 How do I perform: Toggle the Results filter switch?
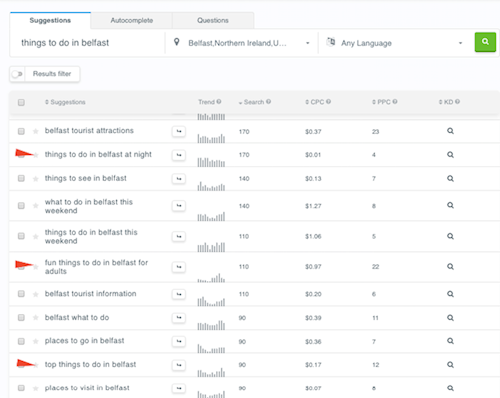(17, 74)
